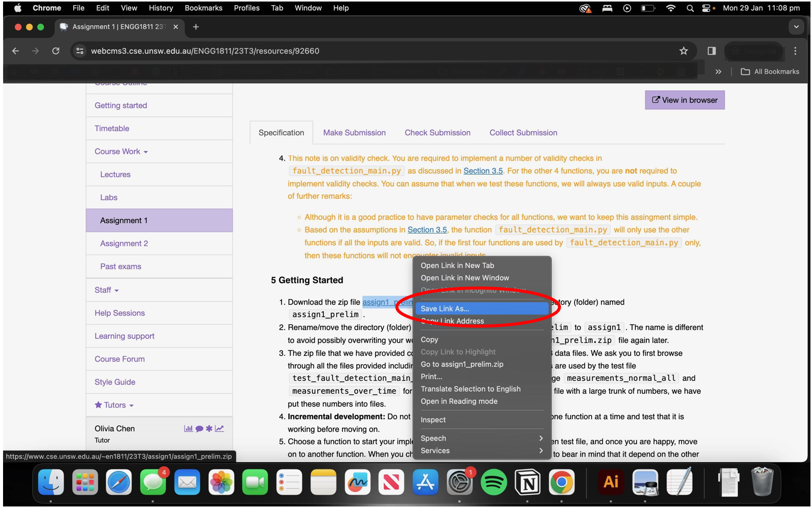
Task: Switch to the Make Submission tab
Action: point(354,133)
